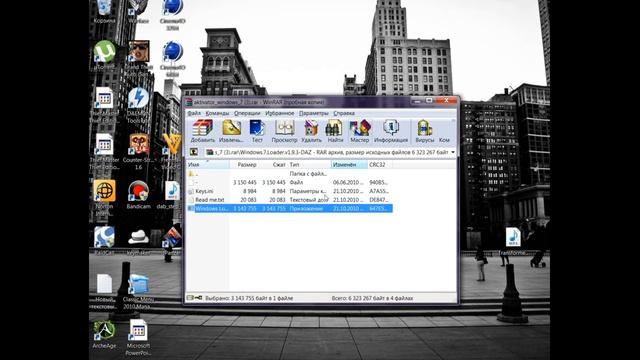This screenshot has width=640, height=360.
Task: Launch the Bandicam desktop shortcut
Action: point(138,195)
